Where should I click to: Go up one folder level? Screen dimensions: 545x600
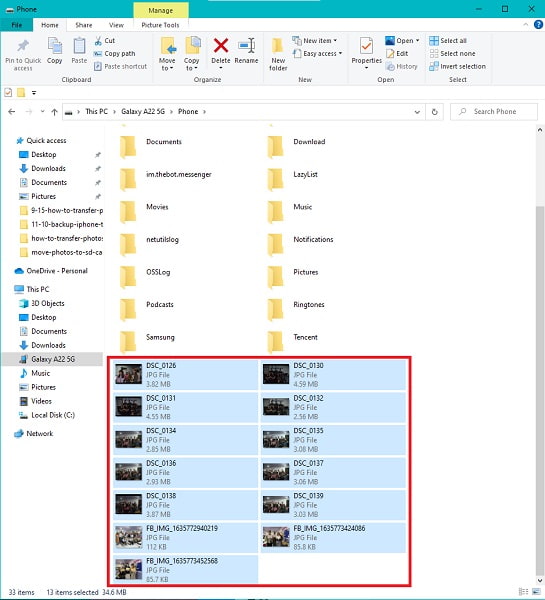54,112
